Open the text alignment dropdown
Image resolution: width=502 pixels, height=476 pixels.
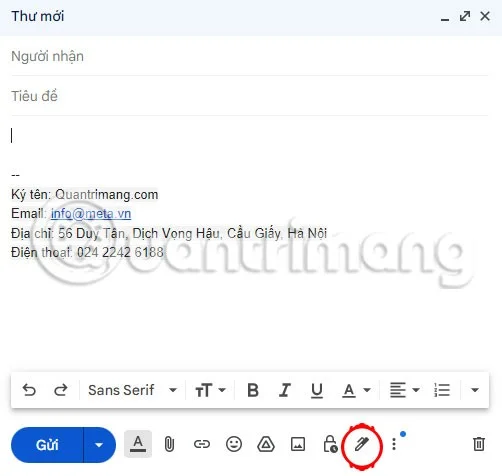point(404,390)
